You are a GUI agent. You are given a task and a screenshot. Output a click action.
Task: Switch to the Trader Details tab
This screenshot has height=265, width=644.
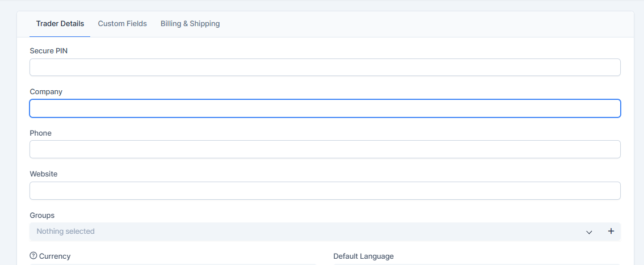click(x=60, y=24)
